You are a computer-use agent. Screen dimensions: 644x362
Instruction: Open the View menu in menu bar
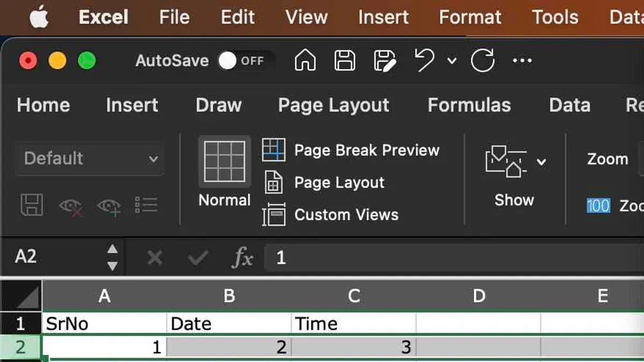pos(306,17)
